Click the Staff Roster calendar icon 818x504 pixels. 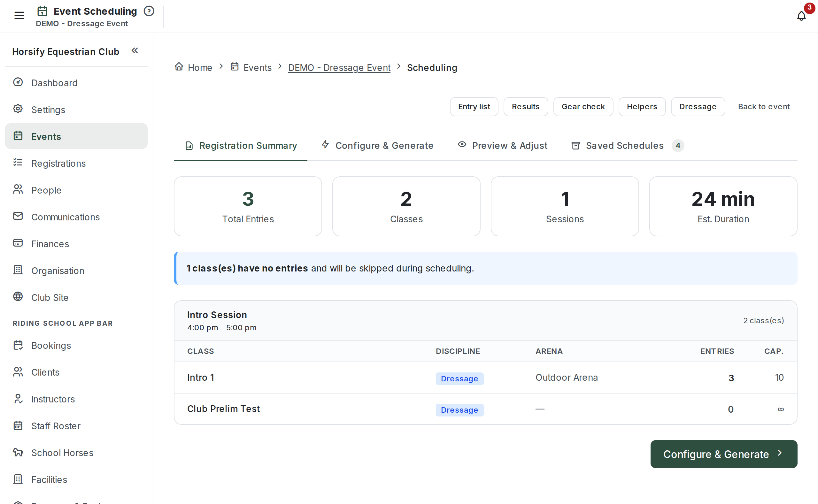pos(18,426)
